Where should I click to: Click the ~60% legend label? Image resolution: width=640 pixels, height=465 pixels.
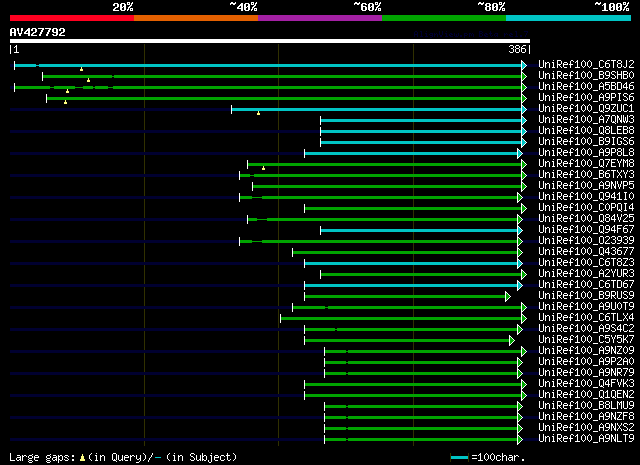(367, 7)
